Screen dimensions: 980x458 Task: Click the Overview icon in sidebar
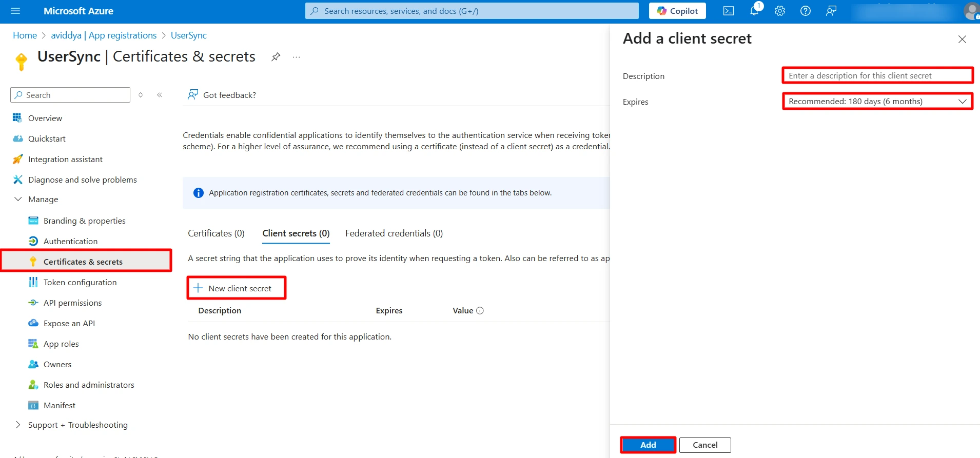click(x=17, y=118)
